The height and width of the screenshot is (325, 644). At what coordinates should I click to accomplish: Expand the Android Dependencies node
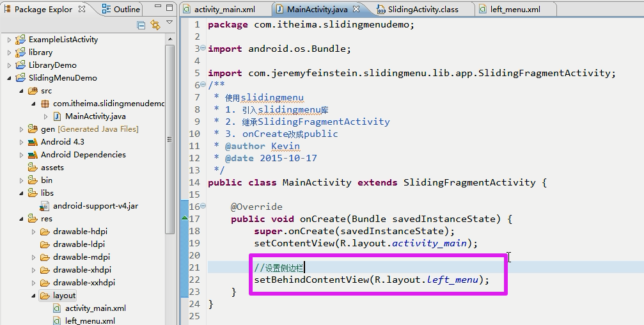[21, 155]
